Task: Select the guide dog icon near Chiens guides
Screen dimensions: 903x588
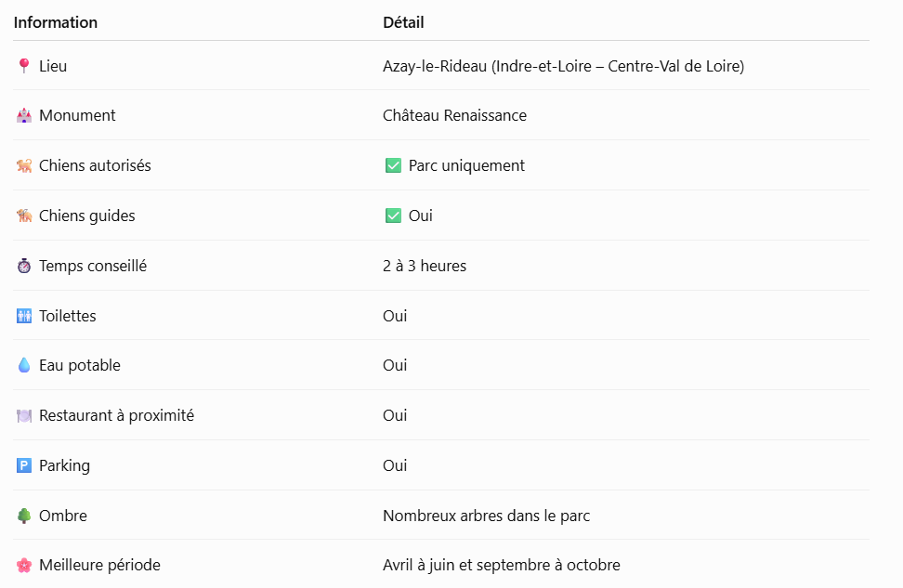Action: tap(24, 216)
